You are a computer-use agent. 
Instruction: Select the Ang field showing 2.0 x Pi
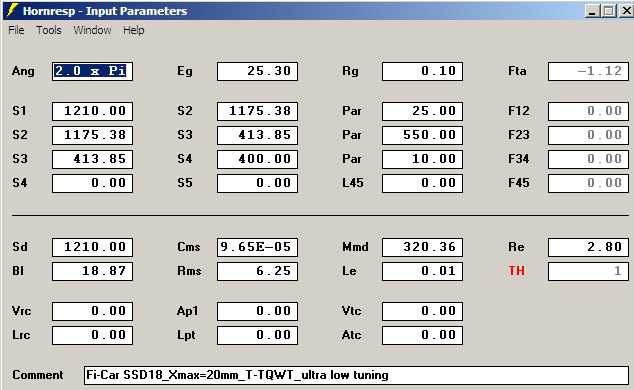(x=92, y=72)
